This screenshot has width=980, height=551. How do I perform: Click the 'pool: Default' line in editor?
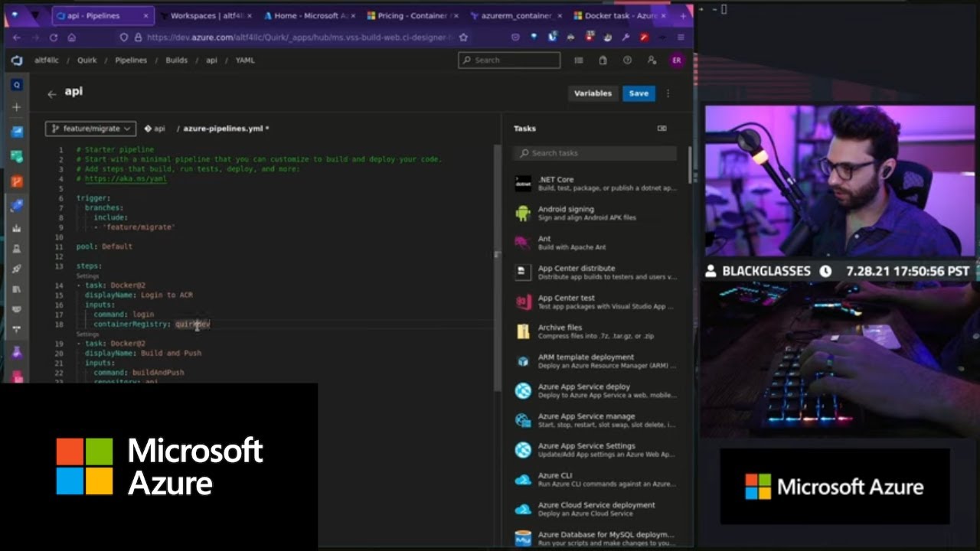[104, 246]
